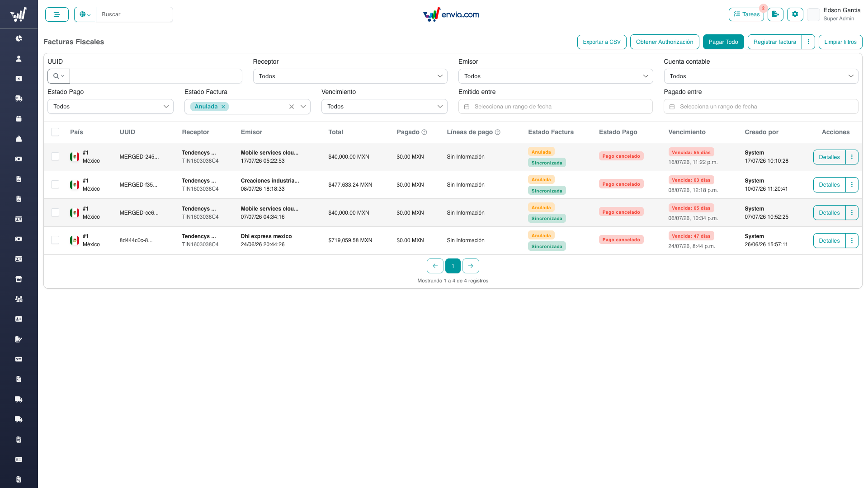Open the users with gear sidebar icon
Image resolution: width=868 pixels, height=488 pixels.
[19, 299]
